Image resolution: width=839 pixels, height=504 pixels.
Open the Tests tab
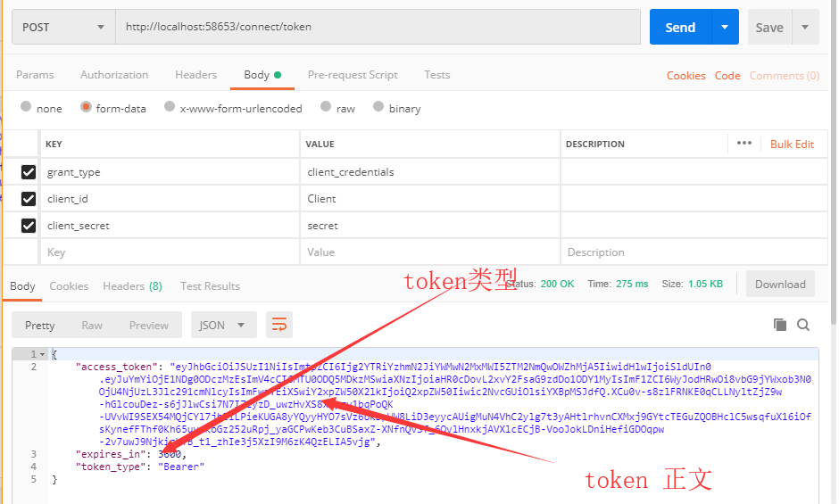437,75
